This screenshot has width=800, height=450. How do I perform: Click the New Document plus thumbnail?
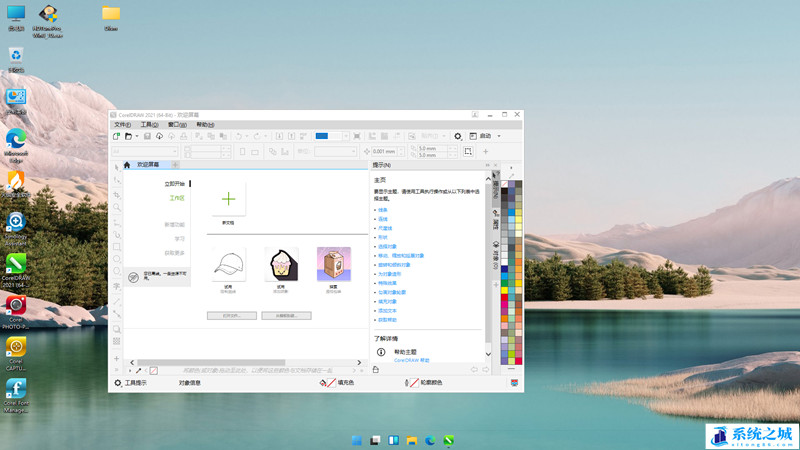[x=228, y=200]
